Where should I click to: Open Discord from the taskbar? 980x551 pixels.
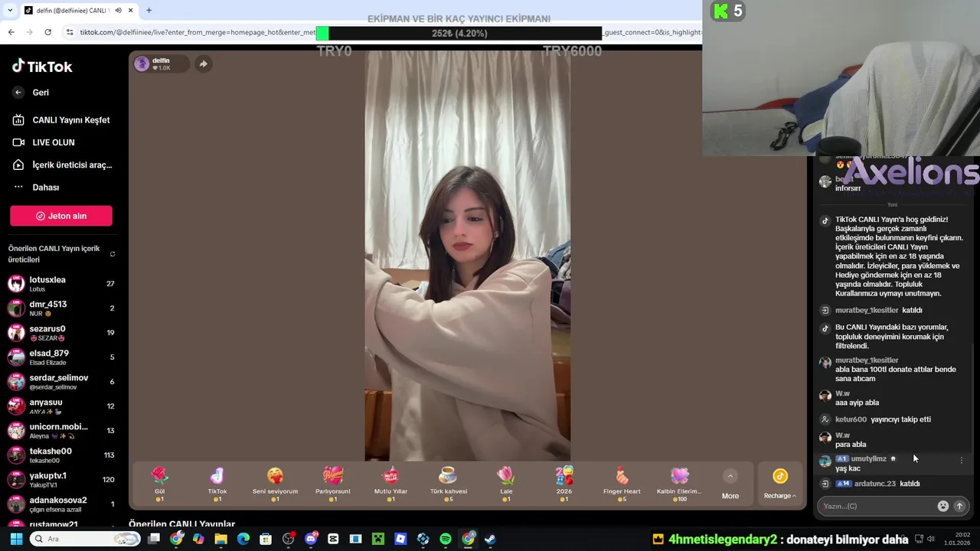(x=311, y=539)
